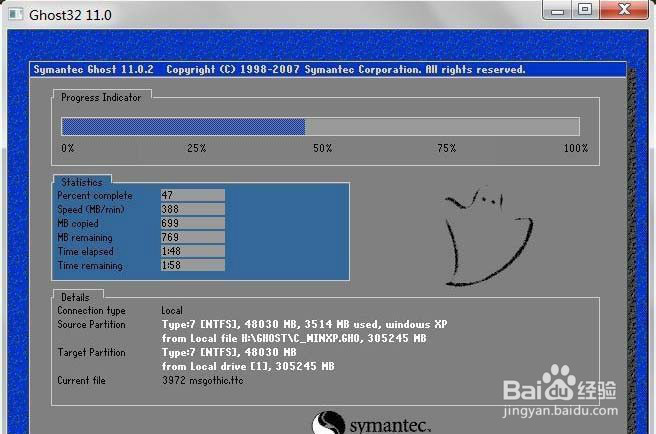
Task: Click the Speed (MB/min) value 388
Action: [192, 209]
